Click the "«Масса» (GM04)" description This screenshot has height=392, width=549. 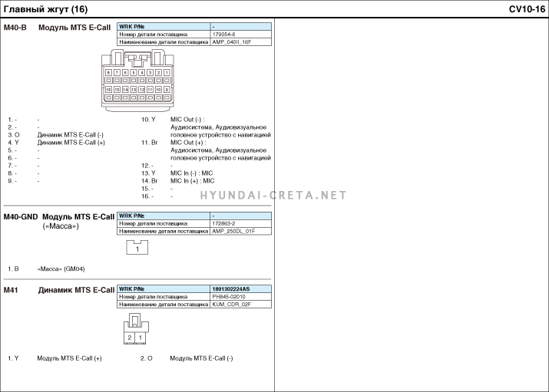click(x=61, y=269)
